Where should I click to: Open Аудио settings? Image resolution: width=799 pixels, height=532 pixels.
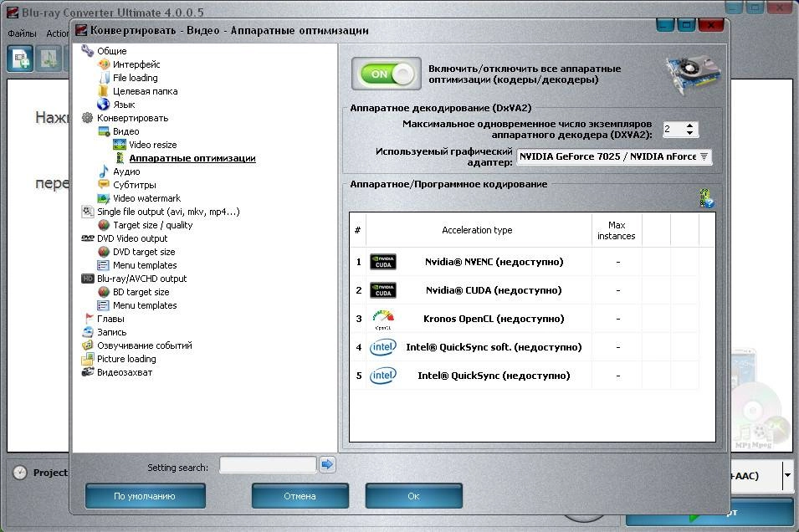click(125, 171)
